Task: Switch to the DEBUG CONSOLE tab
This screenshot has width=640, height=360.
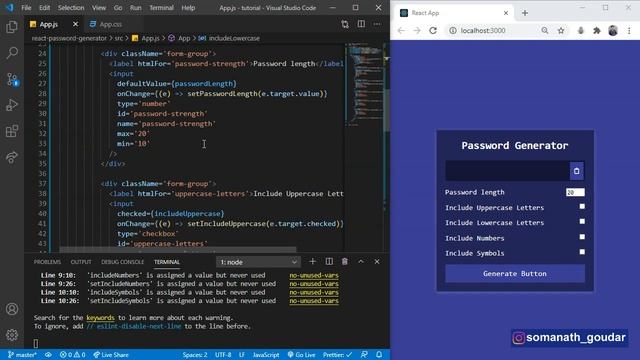Action: click(122, 262)
